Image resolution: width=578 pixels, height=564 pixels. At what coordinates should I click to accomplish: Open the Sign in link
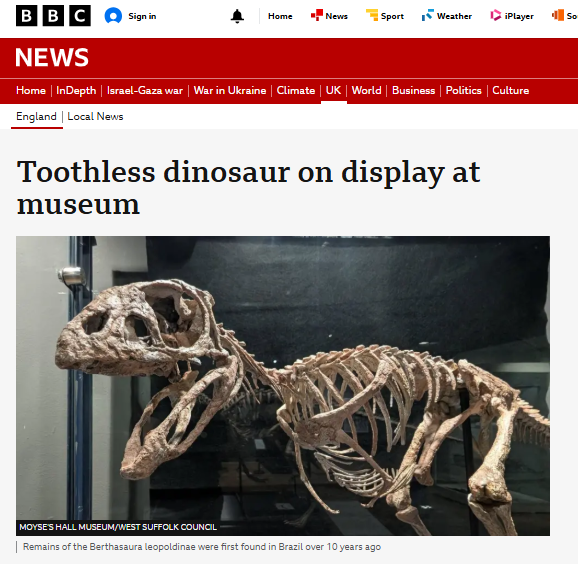coord(142,16)
